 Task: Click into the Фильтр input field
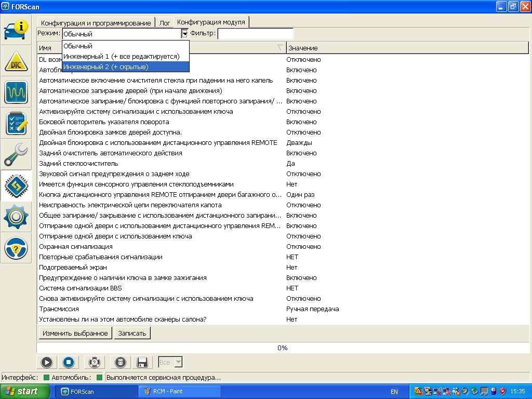coord(256,34)
